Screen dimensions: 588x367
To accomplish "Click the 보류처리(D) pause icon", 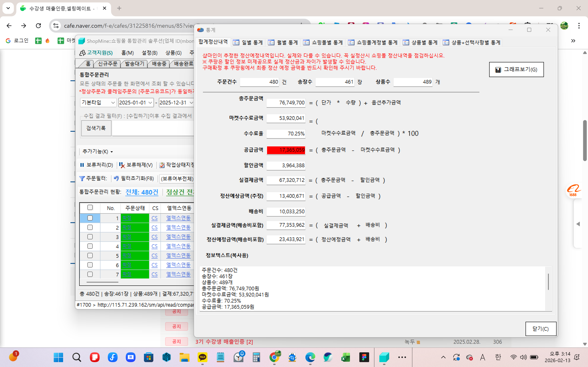I will tap(82, 165).
